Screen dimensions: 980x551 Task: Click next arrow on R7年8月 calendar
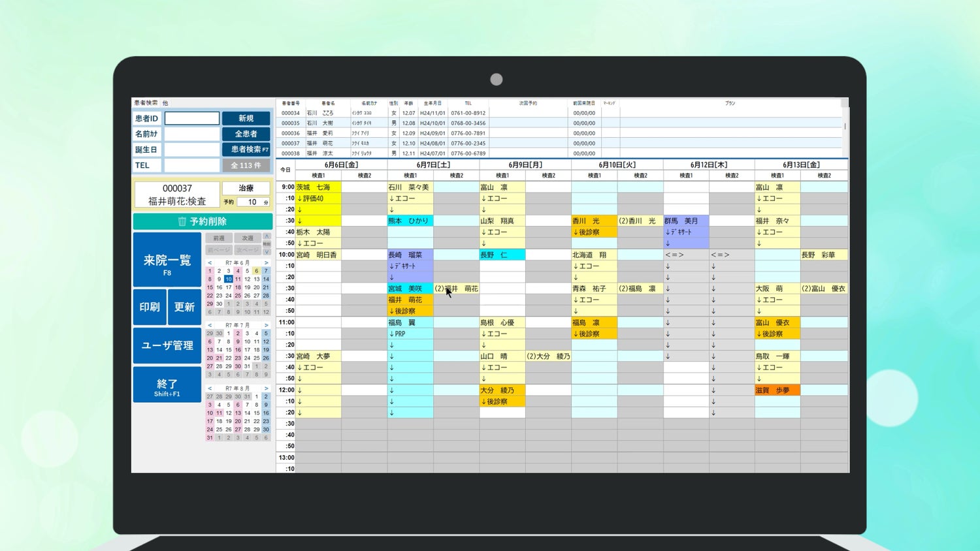coord(266,388)
